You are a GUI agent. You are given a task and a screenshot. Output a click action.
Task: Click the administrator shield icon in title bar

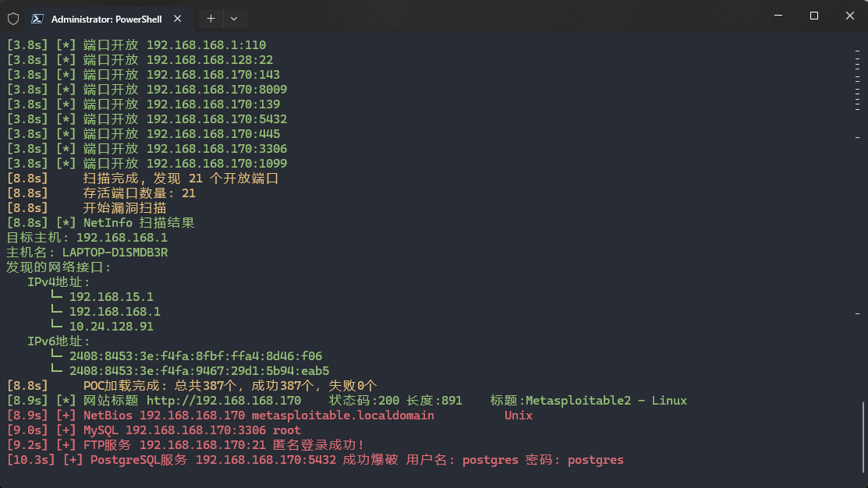(13, 19)
